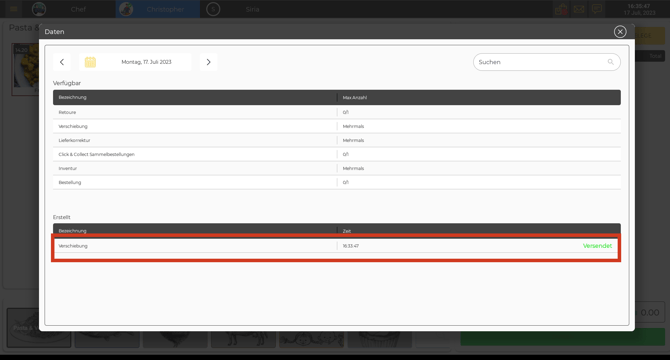This screenshot has width=670, height=360.
Task: Select the Inventur row
Action: (337, 168)
